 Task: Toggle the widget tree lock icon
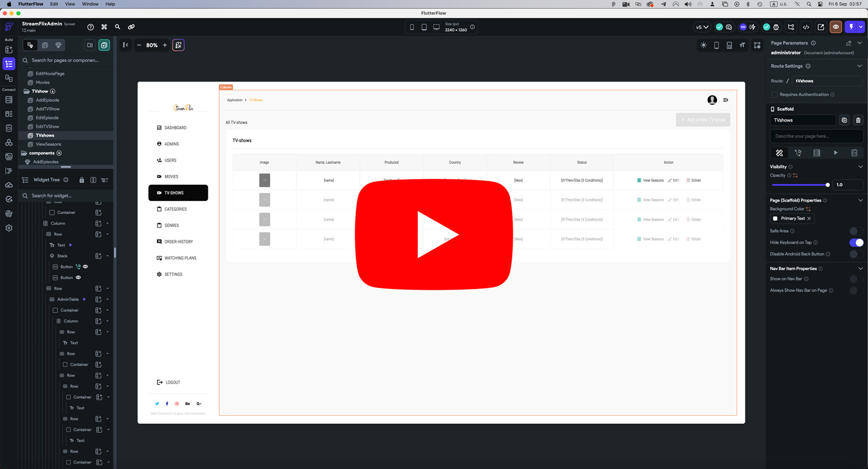click(82, 180)
